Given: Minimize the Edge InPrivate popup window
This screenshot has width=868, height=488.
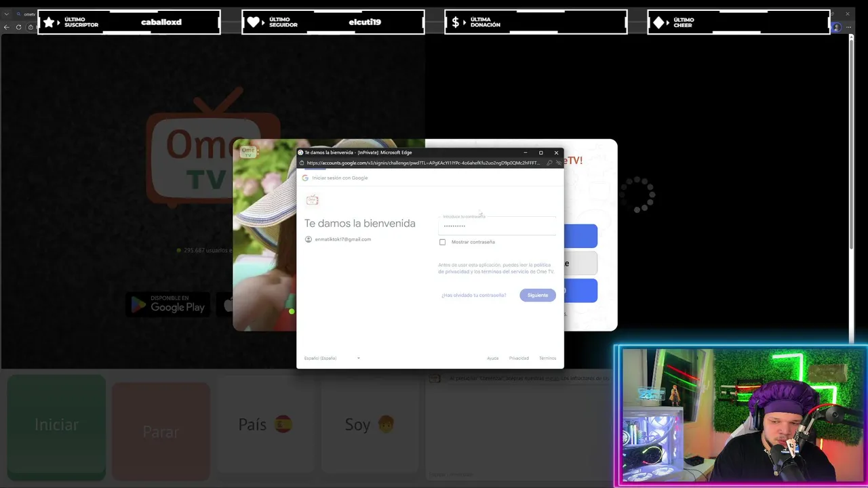Looking at the screenshot, I should click(525, 152).
